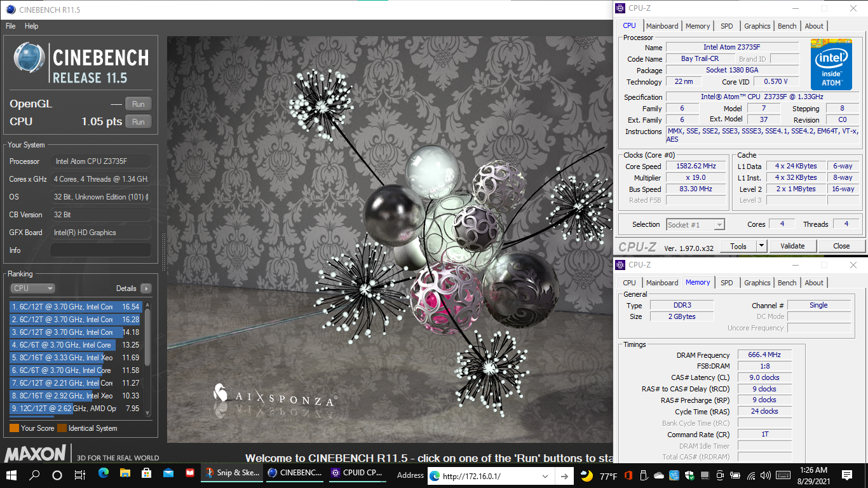
Task: Open File Explorer from taskbar
Action: click(125, 473)
